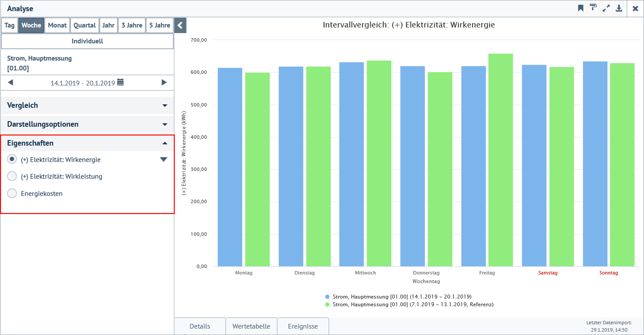Open the Ereignisse tab

pos(303,326)
